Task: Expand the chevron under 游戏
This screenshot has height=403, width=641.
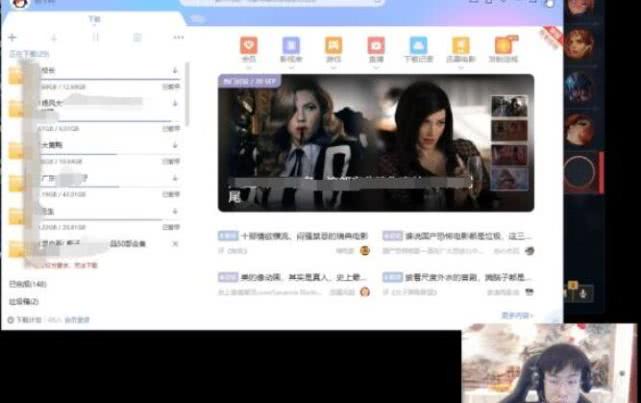Action: 333,67
